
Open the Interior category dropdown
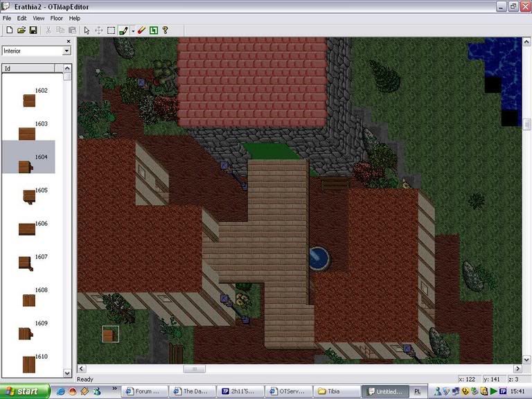(x=66, y=51)
